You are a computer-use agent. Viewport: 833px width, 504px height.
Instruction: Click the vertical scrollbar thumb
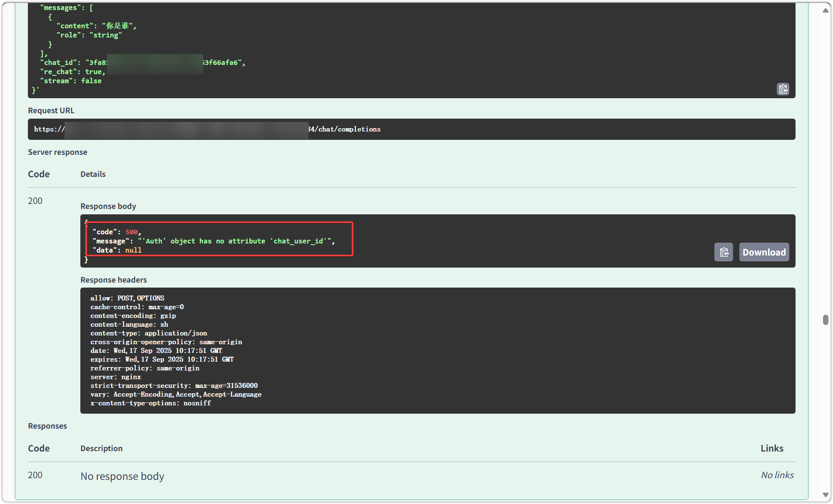(x=826, y=320)
